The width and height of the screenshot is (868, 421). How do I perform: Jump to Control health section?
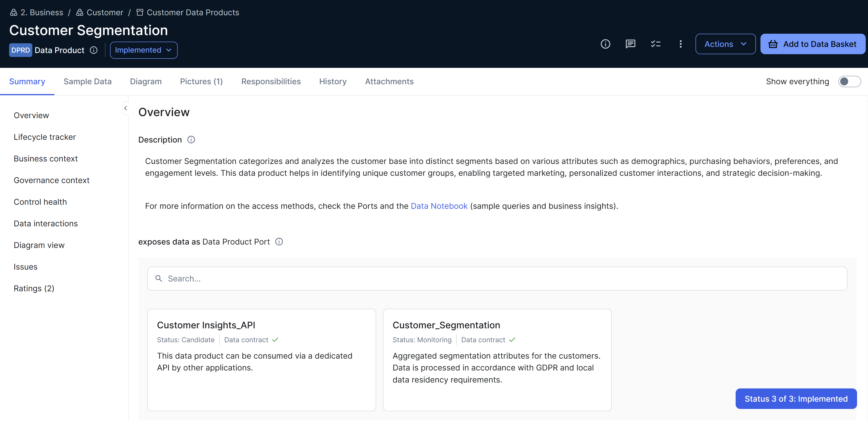coord(40,202)
